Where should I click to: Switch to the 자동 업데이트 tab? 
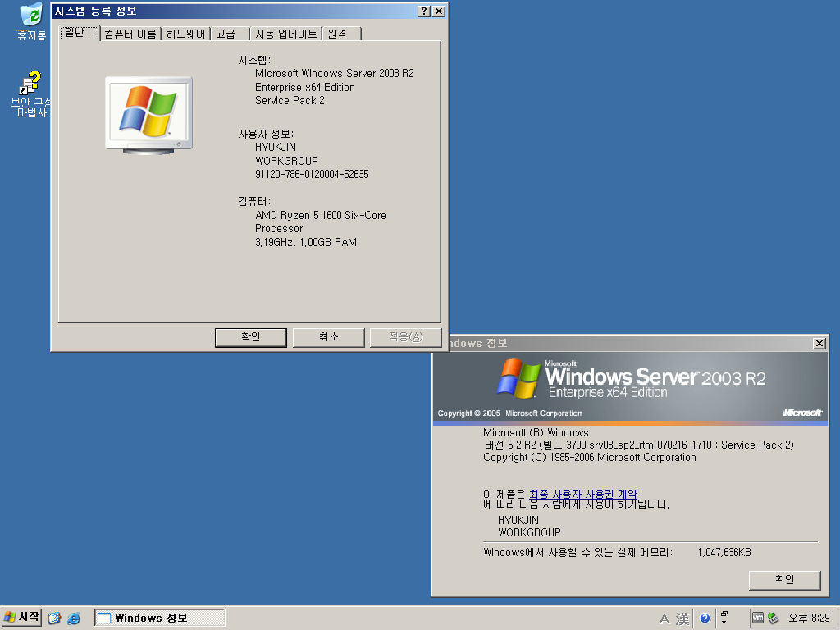click(x=286, y=34)
